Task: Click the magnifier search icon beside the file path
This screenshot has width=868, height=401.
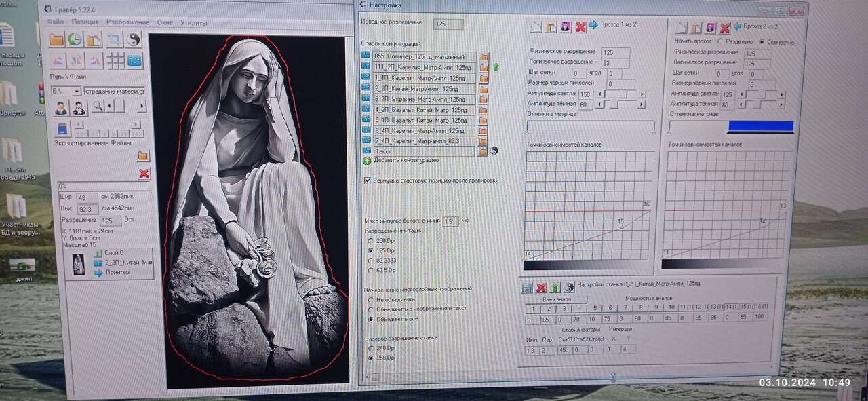Action: (98, 106)
